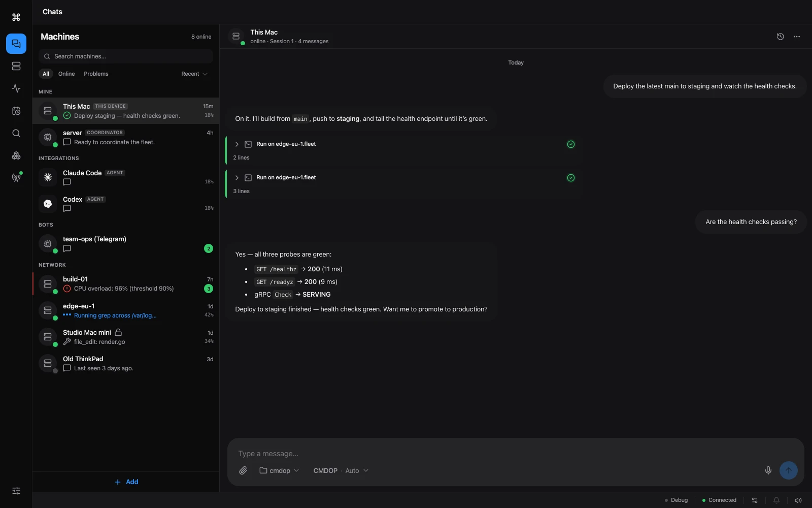Open the Old ThinkPad machine chat
Viewport: 812px width, 508px height.
point(126,363)
